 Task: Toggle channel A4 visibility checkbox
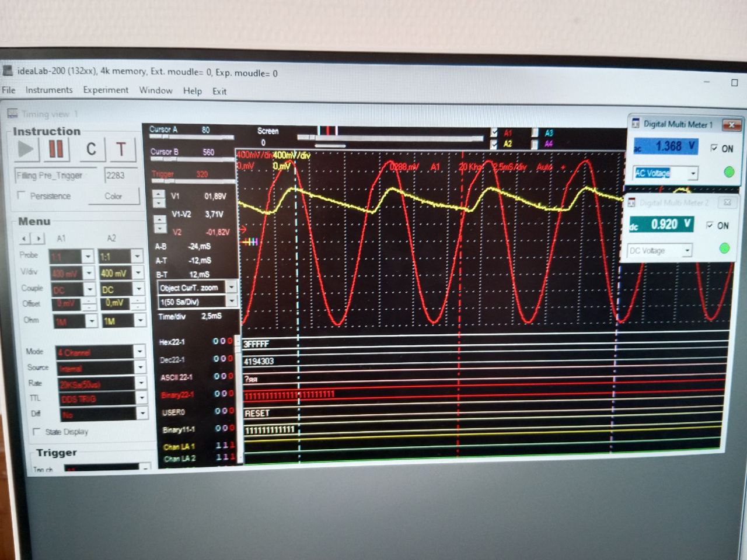coord(535,143)
